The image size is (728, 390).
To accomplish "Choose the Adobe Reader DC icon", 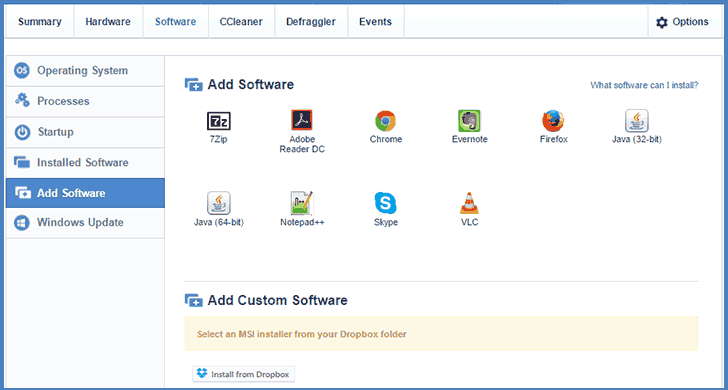I will [302, 120].
